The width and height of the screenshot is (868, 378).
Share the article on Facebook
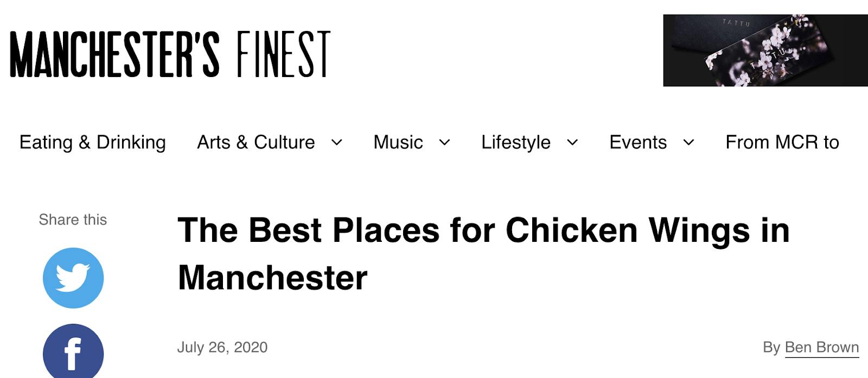point(73,351)
